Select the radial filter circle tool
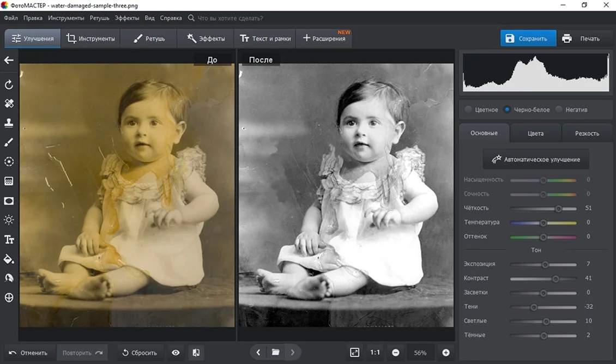The width and height of the screenshot is (616, 364). [9, 162]
